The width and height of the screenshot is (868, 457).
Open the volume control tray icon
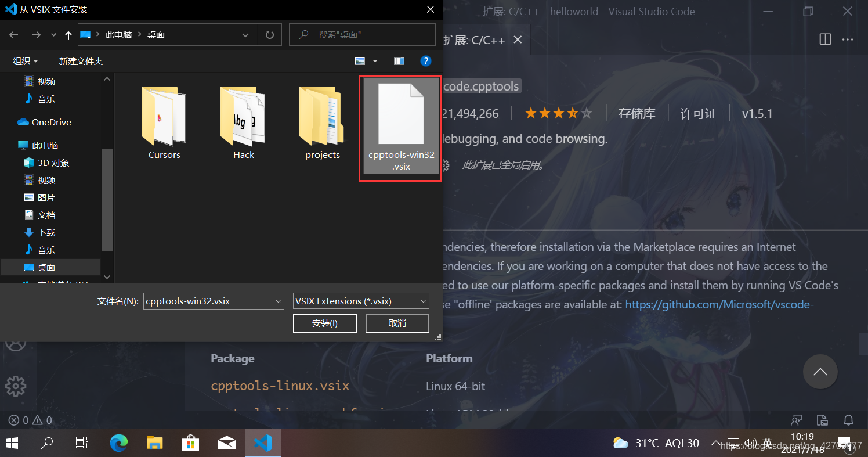(750, 443)
